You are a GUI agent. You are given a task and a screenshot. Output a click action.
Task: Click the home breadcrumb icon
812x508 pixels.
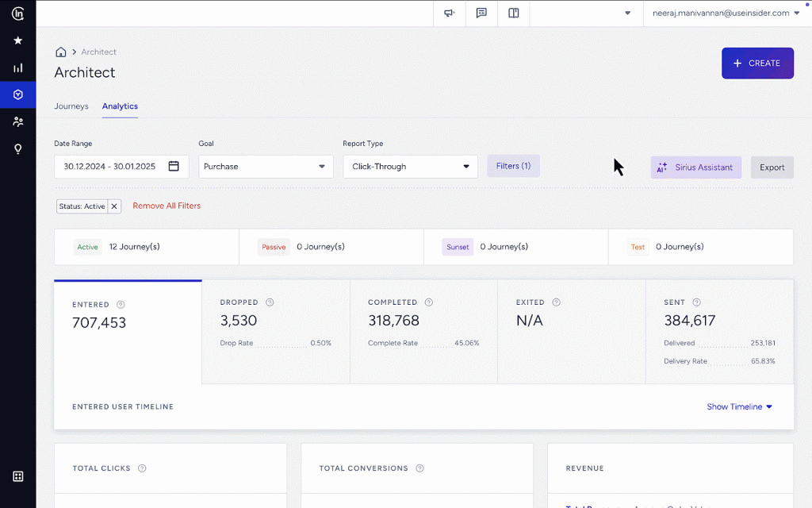click(60, 52)
